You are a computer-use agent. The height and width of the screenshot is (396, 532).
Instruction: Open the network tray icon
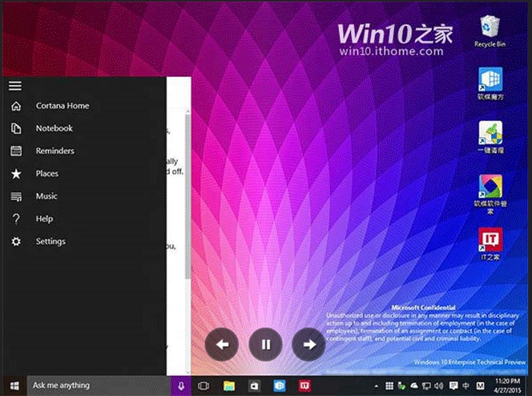426,386
